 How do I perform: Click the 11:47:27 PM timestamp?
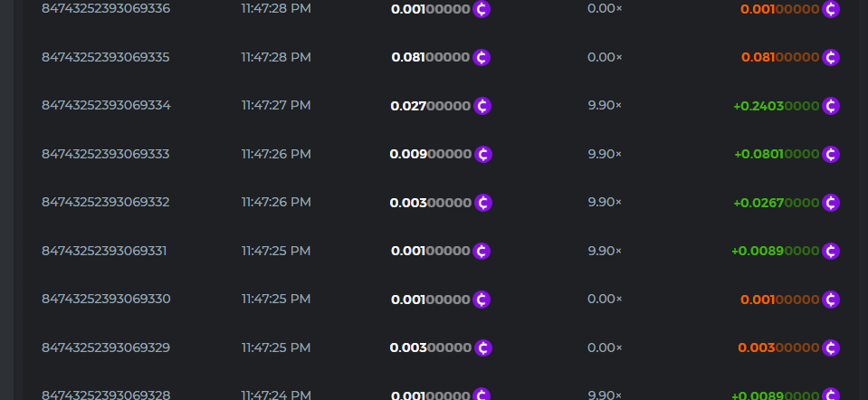click(x=276, y=105)
